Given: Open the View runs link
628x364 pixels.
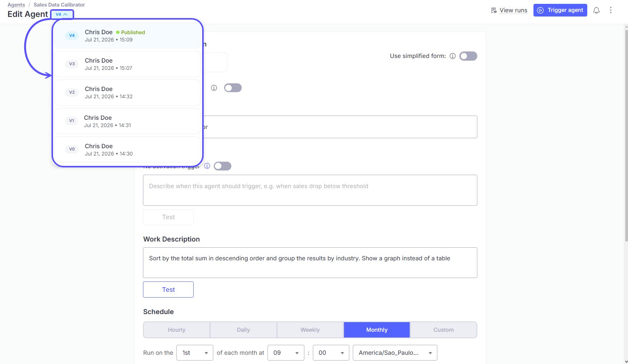Looking at the screenshot, I should point(509,10).
